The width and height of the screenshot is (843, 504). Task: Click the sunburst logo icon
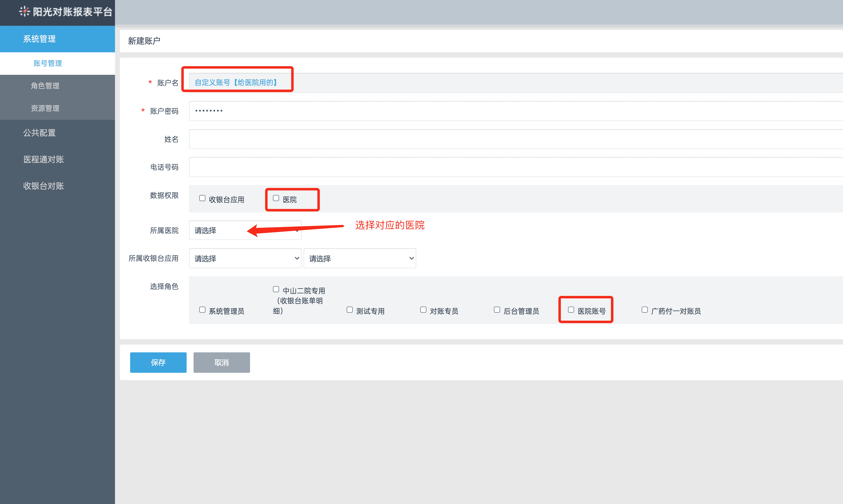click(24, 11)
